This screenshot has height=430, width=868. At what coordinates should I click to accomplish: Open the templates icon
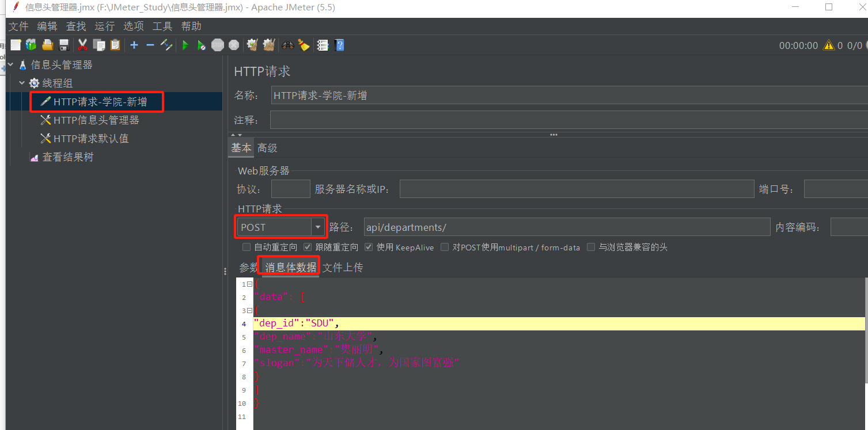[31, 45]
